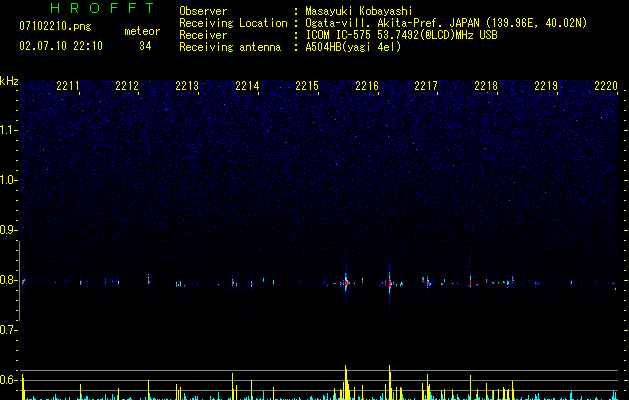The width and height of the screenshot is (629, 400).
Task: Select the Ogata-vill. Akita-Pref. JAPAN location text
Action: pos(446,23)
